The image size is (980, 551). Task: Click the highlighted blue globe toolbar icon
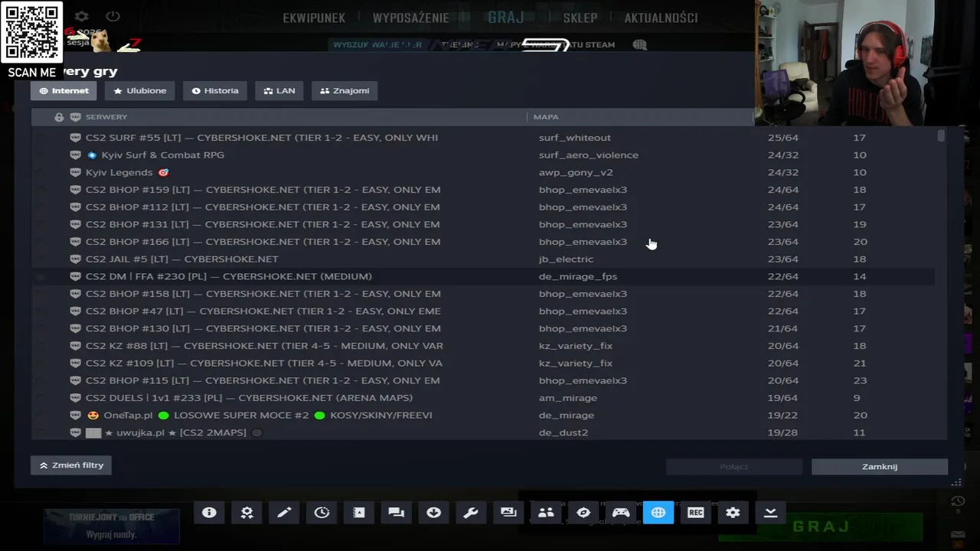pos(658,513)
